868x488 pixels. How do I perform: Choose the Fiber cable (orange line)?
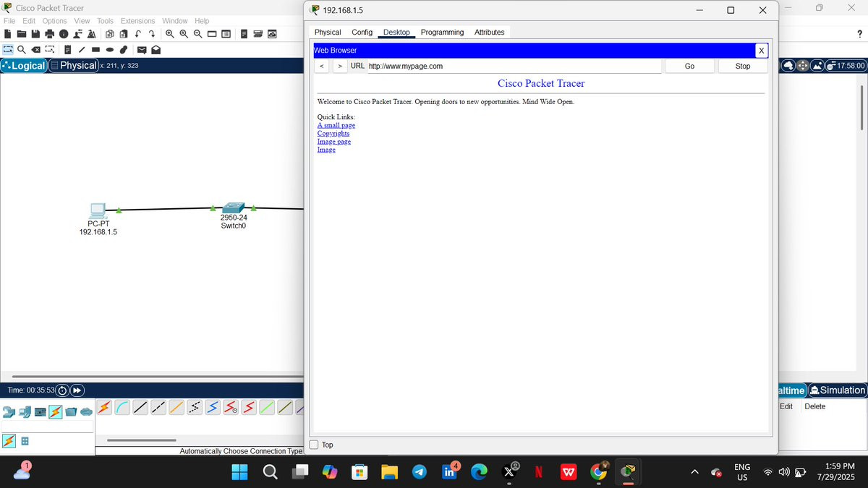coord(176,408)
